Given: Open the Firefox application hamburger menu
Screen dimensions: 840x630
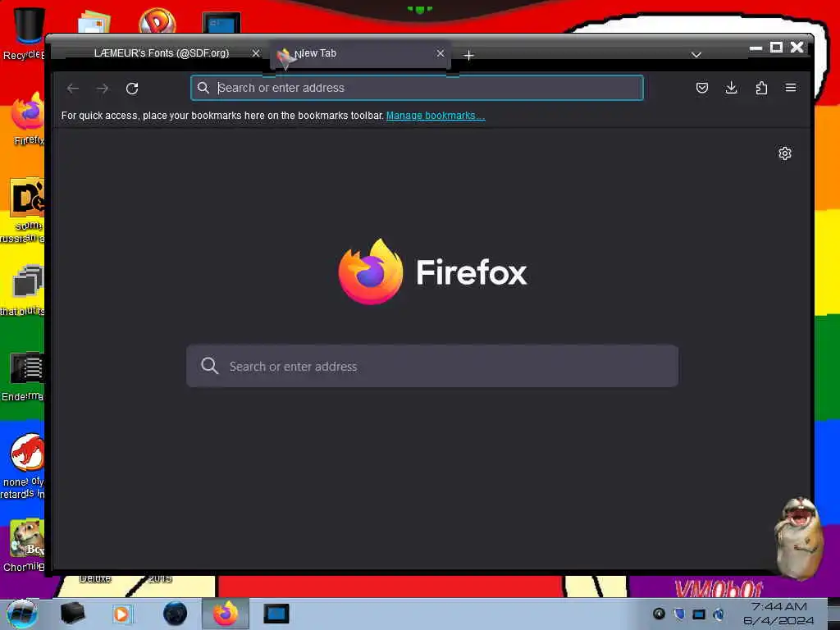Looking at the screenshot, I should tap(791, 88).
